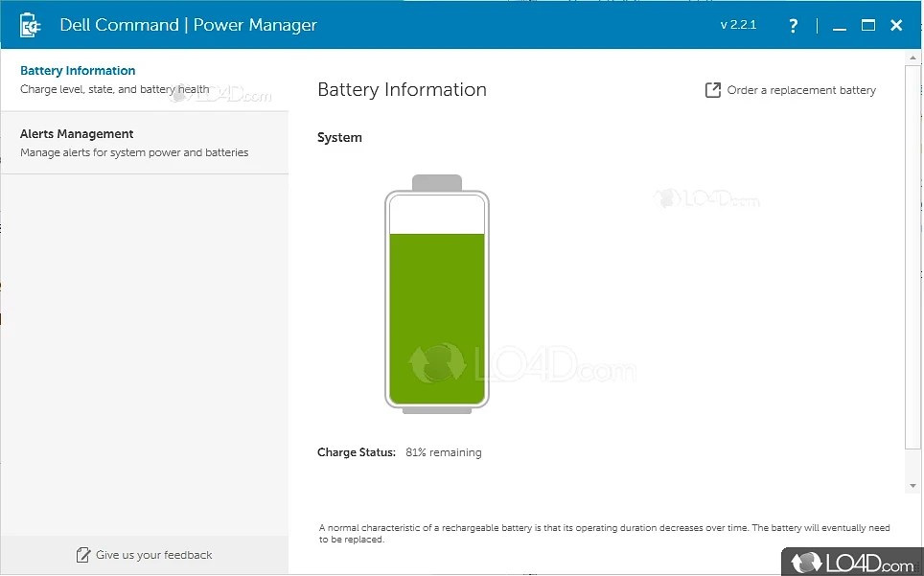Open the help question mark icon
Screen dimensions: 924x576
[x=793, y=26]
